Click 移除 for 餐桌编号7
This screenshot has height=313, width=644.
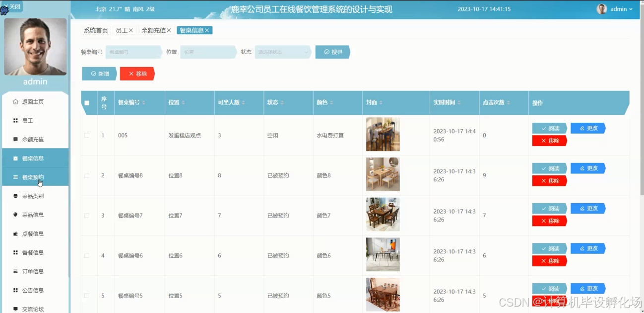tap(550, 221)
